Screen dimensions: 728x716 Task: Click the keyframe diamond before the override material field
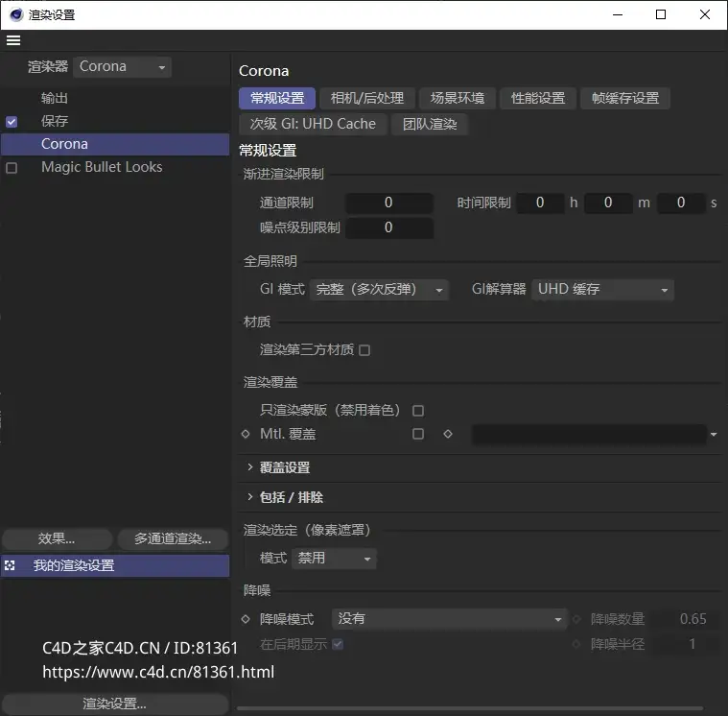coord(448,434)
